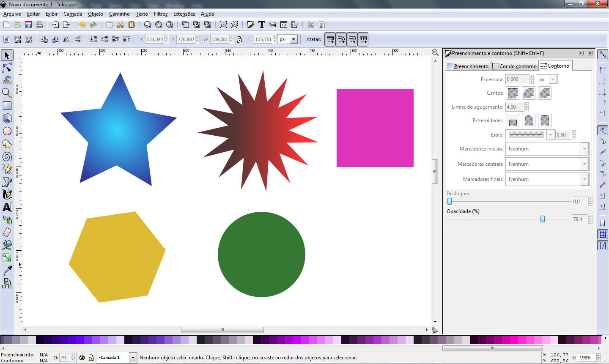Select the Dropper color picker tool
The height and width of the screenshot is (364, 609).
pos(7,270)
